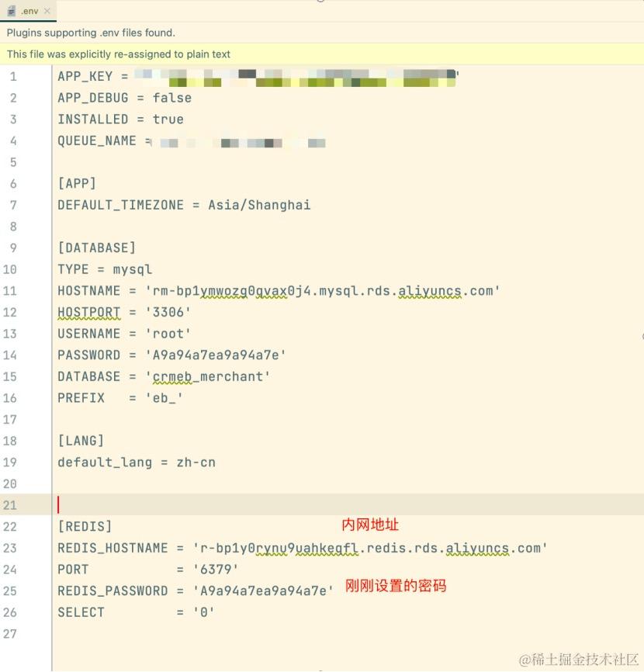Click the database PASSWORD line 14
Viewport: 644px width, 672px height.
pos(171,355)
